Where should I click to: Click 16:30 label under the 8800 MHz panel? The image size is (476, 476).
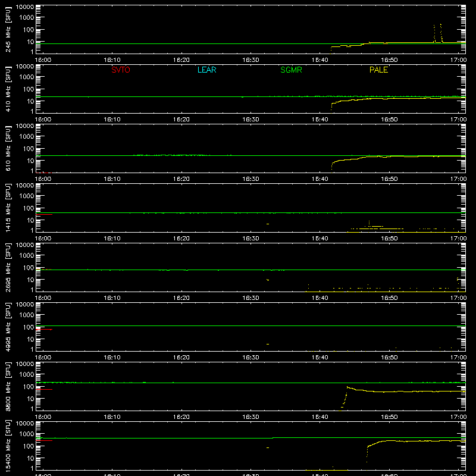coord(250,417)
